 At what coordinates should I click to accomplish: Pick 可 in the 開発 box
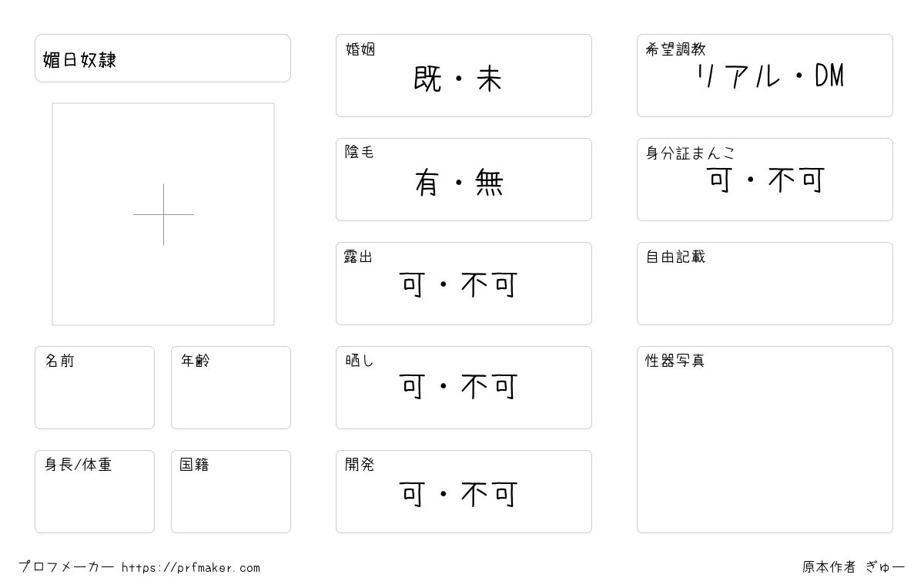[x=413, y=494]
